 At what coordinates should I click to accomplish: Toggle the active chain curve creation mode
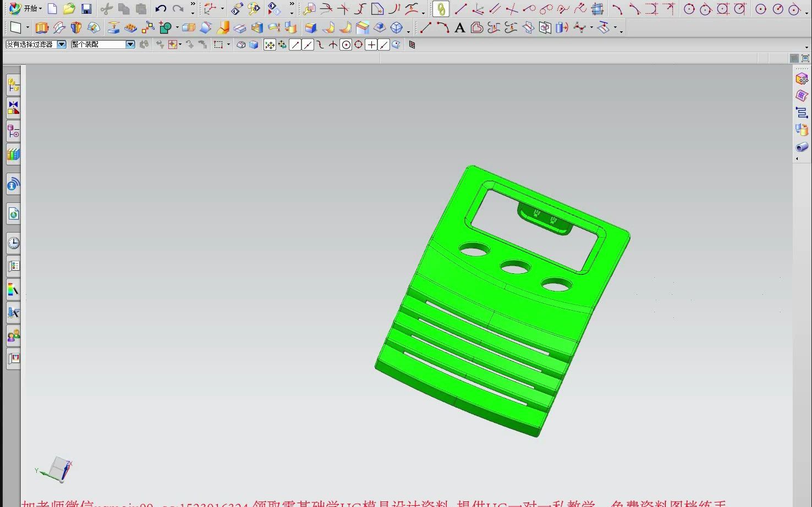tap(440, 9)
